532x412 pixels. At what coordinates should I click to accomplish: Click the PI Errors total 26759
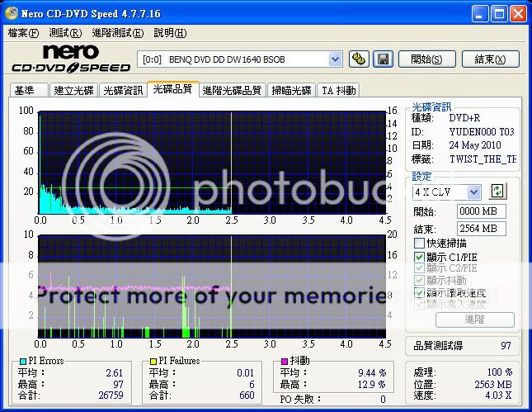tap(111, 395)
